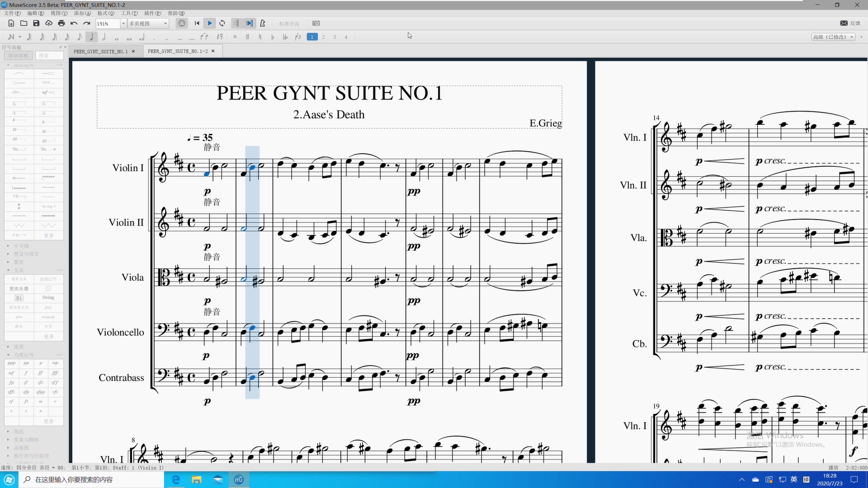
Task: Apply sharp accidental
Action: [247, 37]
